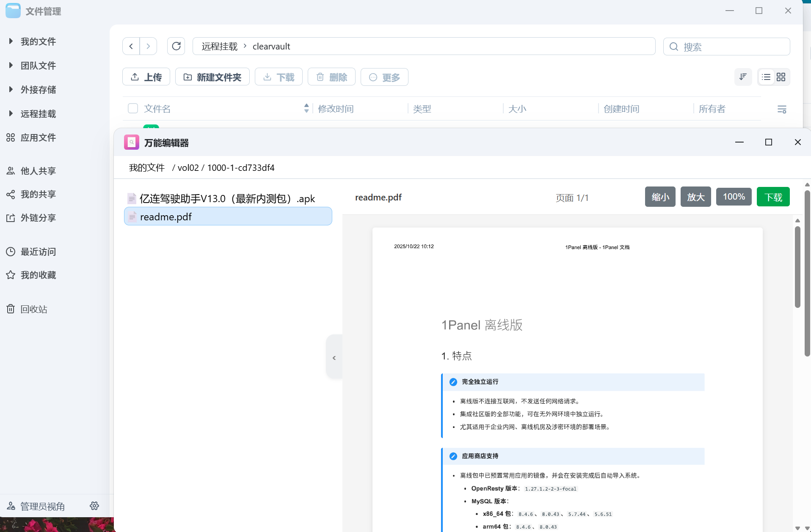811x532 pixels.
Task: Open sort order options icon
Action: tap(743, 77)
